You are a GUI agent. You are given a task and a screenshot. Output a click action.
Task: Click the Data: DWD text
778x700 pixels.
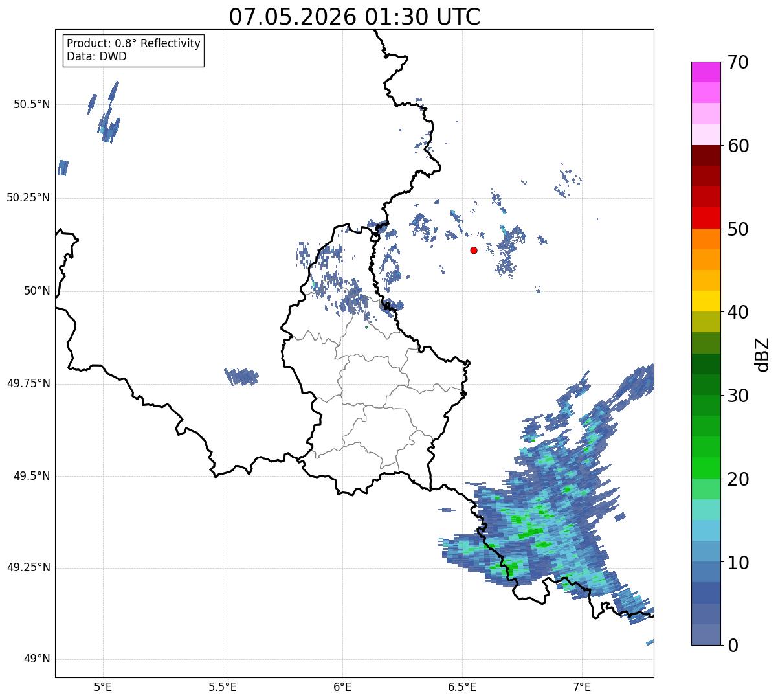point(96,56)
